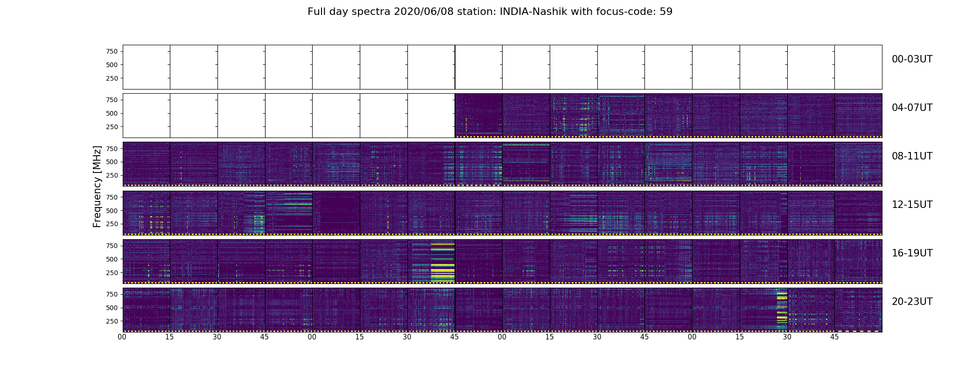This screenshot has height=373, width=980.
Task: Click the 500 tick of the 20-23UT row
Action: (112, 308)
